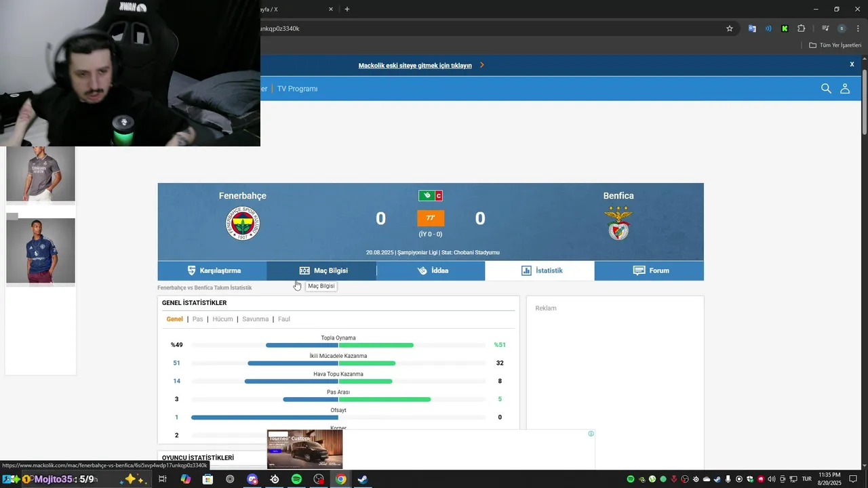The image size is (868, 488).
Task: Click the Fenerbahçe club crest
Action: (243, 223)
